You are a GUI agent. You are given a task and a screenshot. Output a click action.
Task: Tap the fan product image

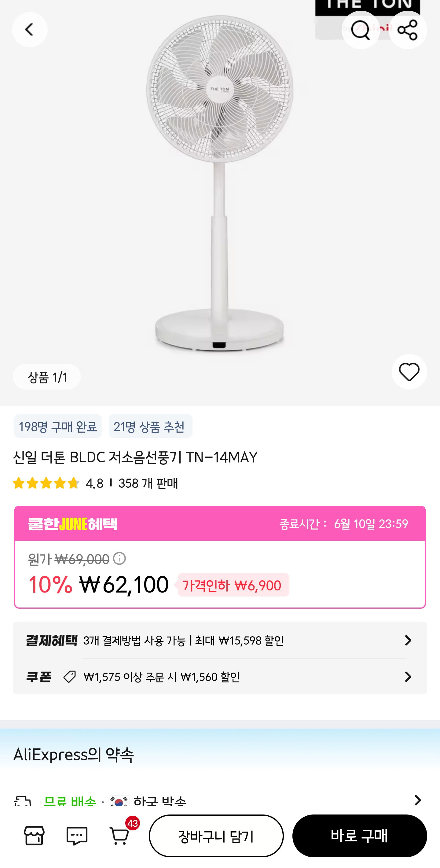pyautogui.click(x=219, y=185)
